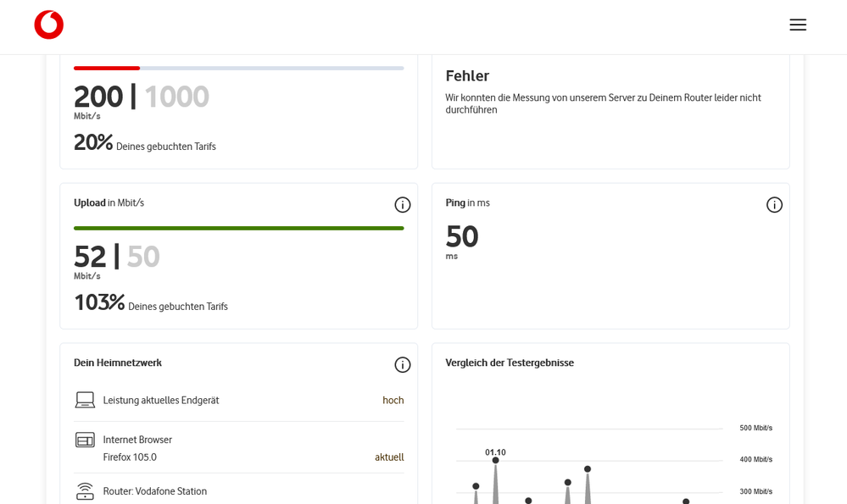This screenshot has width=847, height=504.
Task: Click the 200 Mbit/s download value
Action: pyautogui.click(x=98, y=97)
